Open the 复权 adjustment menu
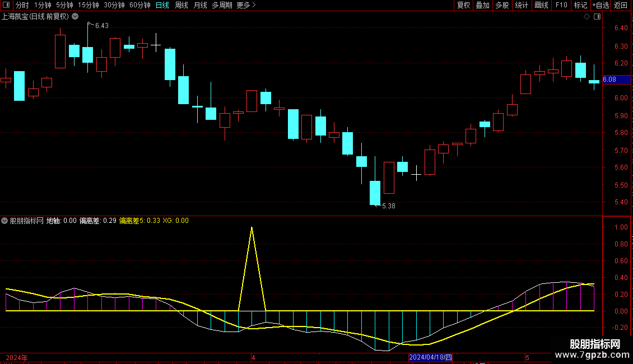Image resolution: width=633 pixels, height=364 pixels. [463, 5]
